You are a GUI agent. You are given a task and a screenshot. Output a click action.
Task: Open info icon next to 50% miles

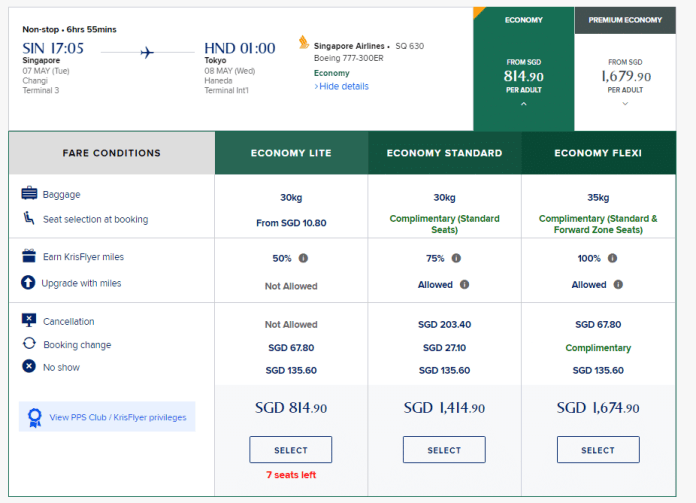303,258
